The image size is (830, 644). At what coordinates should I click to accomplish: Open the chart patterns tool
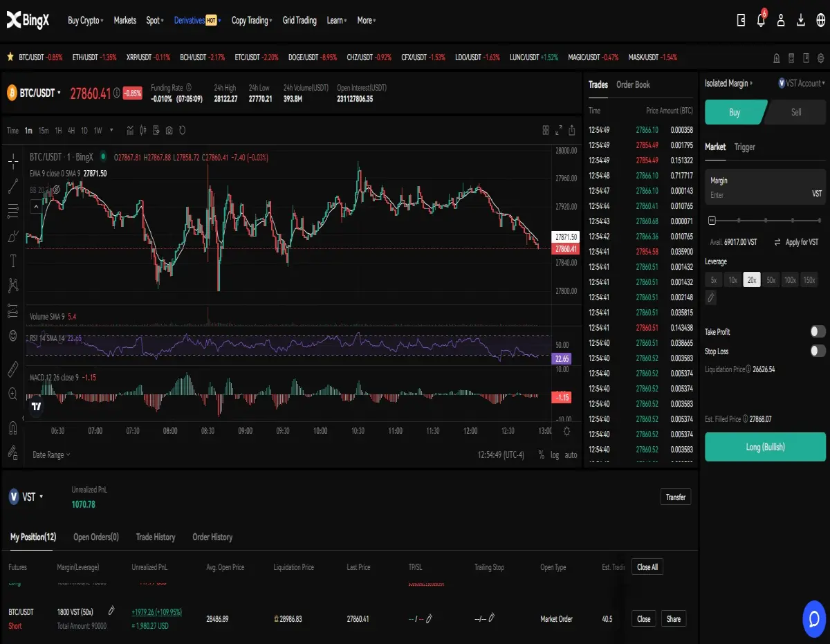point(12,285)
